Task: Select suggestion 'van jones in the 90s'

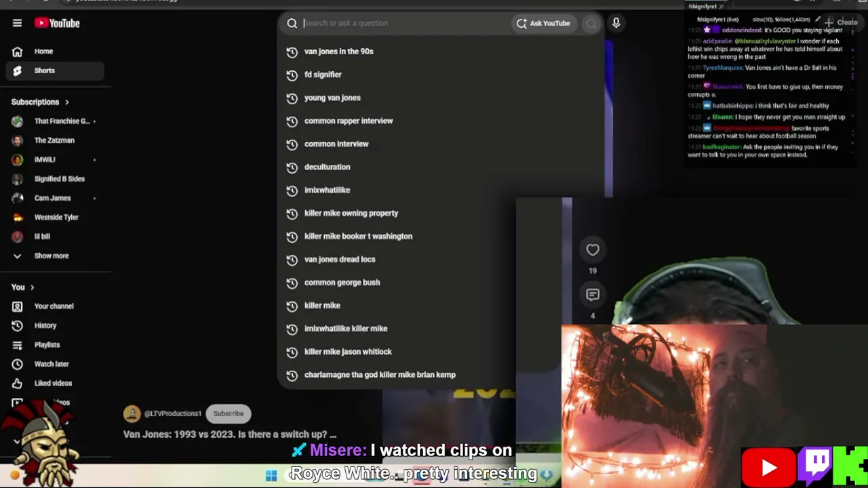Action: pos(441,52)
